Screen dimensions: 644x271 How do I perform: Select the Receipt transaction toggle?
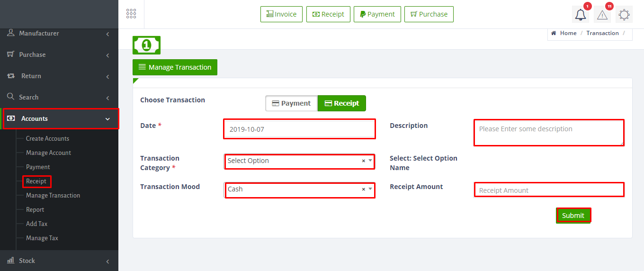342,103
